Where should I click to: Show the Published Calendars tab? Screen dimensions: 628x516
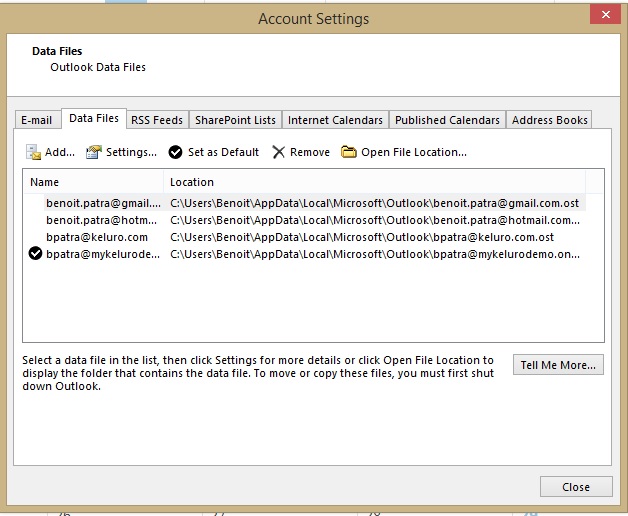coord(447,120)
